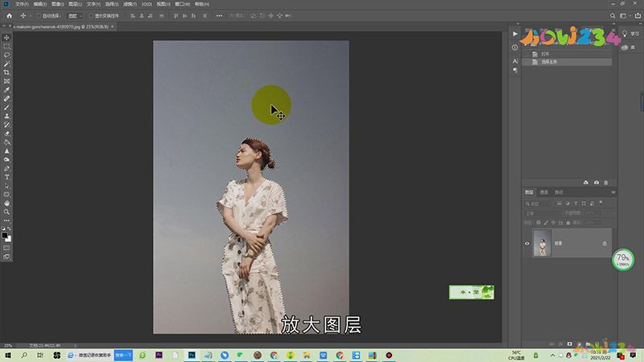Toggle Show Transform Controls checkbox
This screenshot has height=362, width=644.
coord(91,15)
